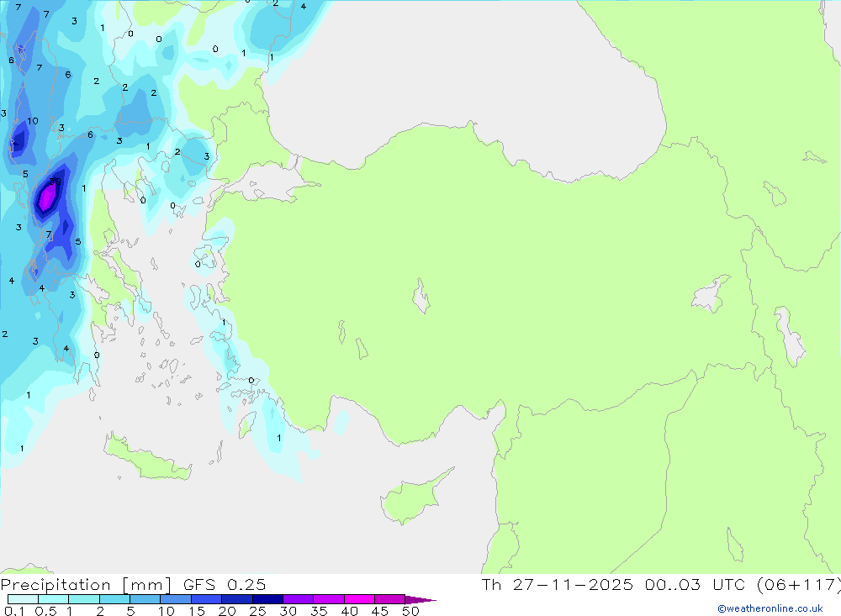This screenshot has height=616, width=841.
Task: Click the '10' precipitation value on the map
Action: point(33,121)
